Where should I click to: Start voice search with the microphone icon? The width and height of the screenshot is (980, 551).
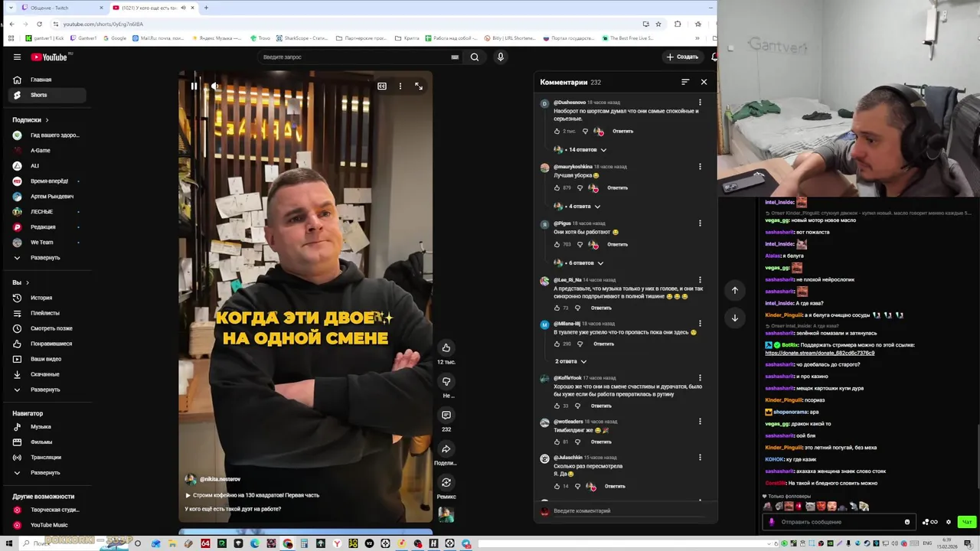tap(500, 57)
